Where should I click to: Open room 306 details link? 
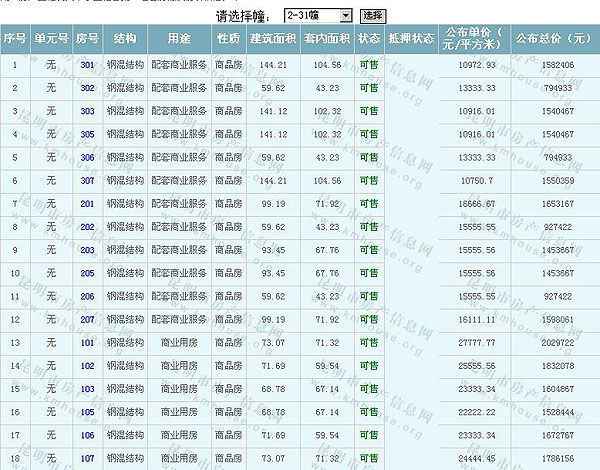pos(87,157)
